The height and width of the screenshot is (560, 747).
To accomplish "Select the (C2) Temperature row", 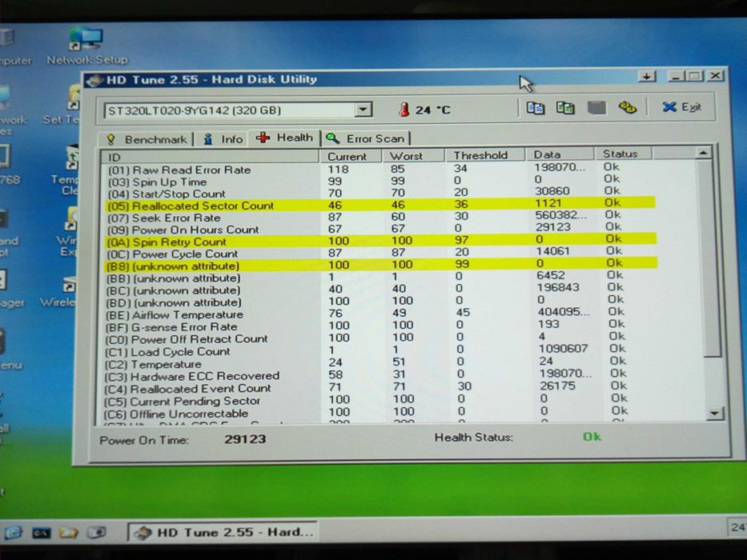I will 380,364.
